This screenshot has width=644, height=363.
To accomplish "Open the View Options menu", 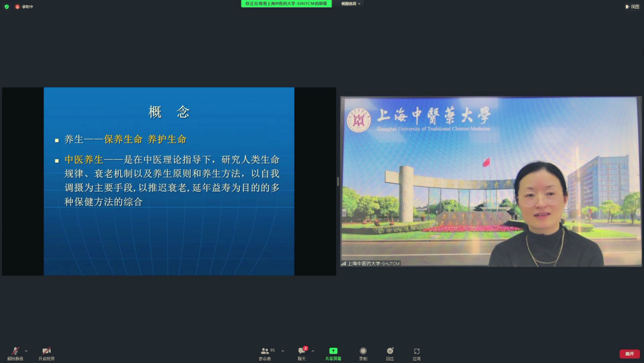I will click(351, 3).
